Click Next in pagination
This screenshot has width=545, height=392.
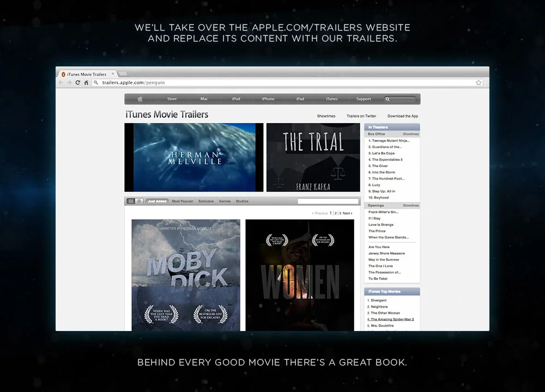click(x=347, y=213)
